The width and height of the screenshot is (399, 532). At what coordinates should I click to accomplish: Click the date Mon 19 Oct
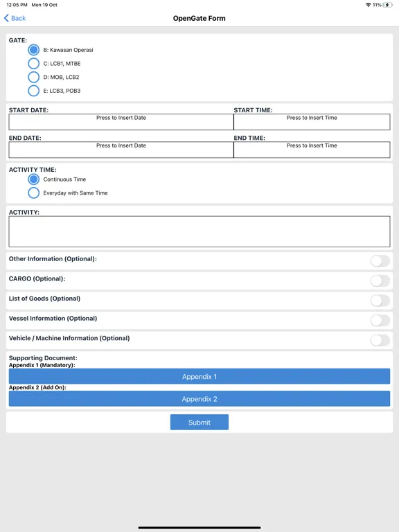[44, 5]
